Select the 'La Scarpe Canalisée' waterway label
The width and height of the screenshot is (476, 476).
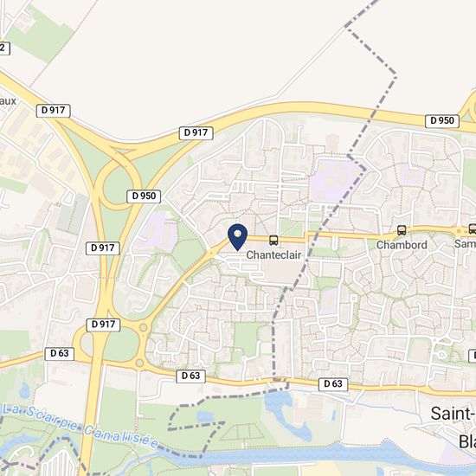point(80,426)
